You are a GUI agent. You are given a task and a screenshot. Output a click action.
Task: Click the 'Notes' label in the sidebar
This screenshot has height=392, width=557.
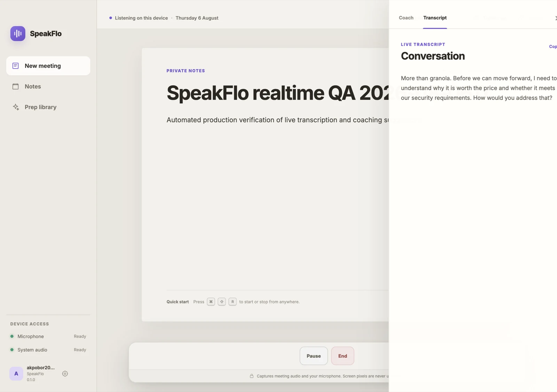click(x=33, y=86)
